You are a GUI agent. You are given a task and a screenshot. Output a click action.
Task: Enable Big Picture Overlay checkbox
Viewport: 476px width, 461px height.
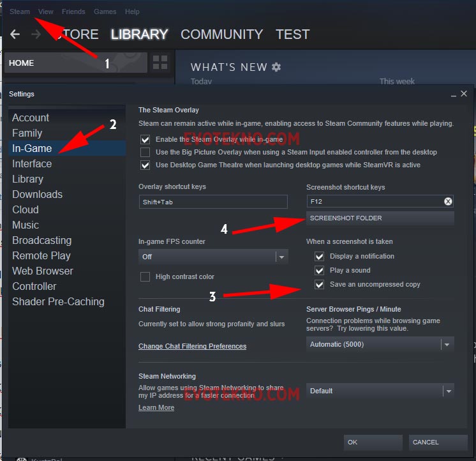click(x=145, y=152)
